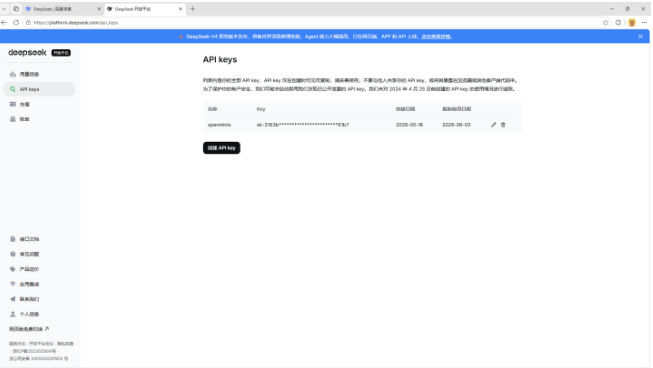
Task: Dismiss the blue DeepSeek-V4 announcement banner
Action: pos(640,37)
